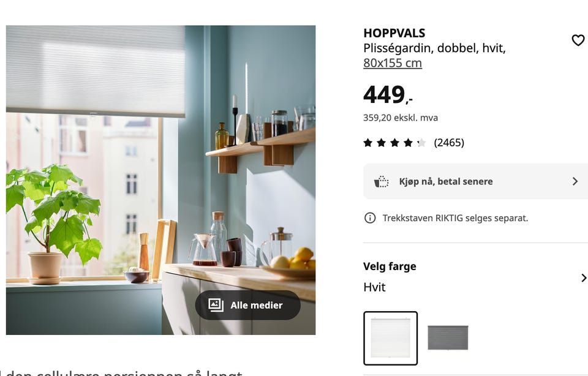Screen dimensions: 588x376
Task: Click the Kjøp nå, betal senere text
Action: coord(446,181)
